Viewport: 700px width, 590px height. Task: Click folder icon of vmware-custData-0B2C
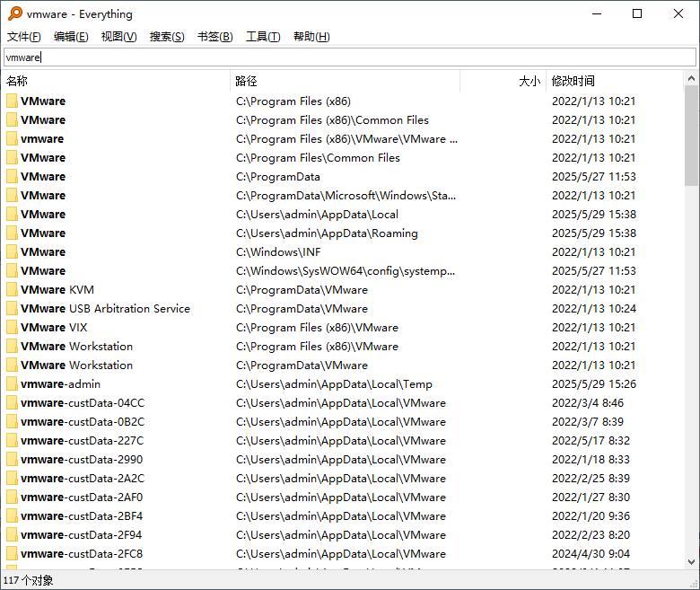pyautogui.click(x=12, y=421)
